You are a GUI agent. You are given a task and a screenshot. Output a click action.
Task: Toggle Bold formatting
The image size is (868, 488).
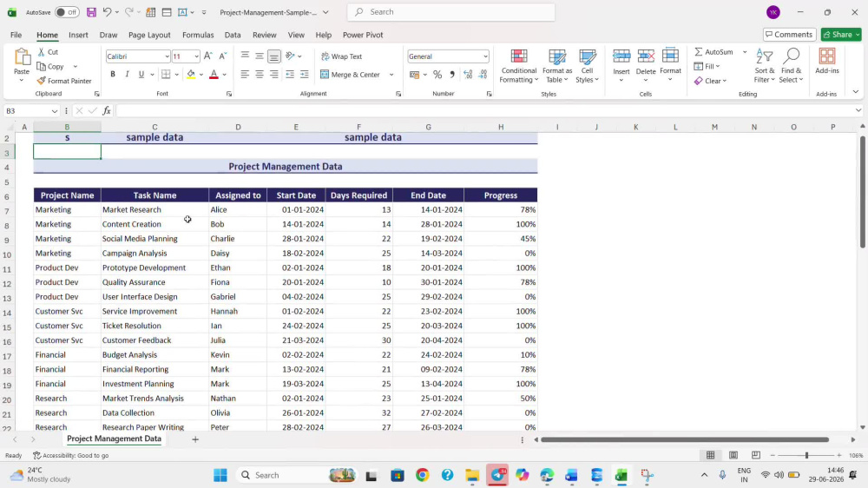click(112, 74)
